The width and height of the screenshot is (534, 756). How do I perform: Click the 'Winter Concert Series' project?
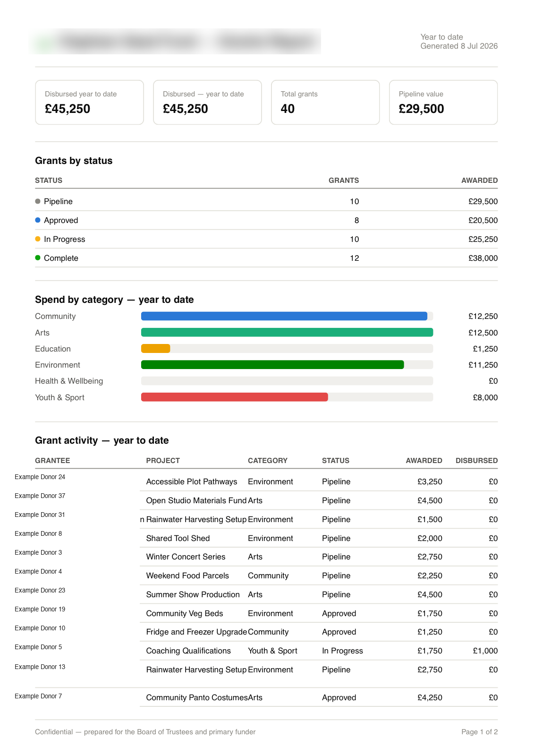[186, 557]
